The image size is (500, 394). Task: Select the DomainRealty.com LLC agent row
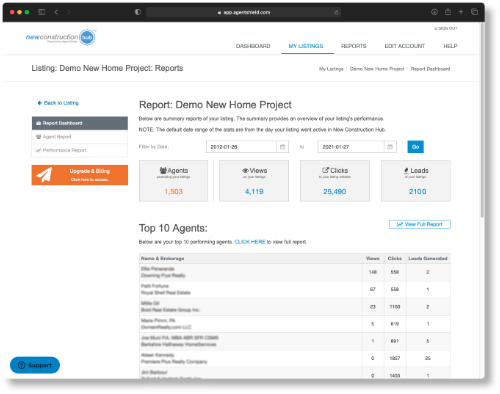pyautogui.click(x=295, y=324)
